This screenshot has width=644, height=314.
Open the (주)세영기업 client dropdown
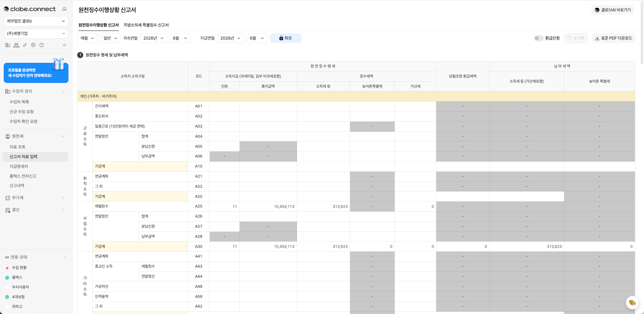(36, 34)
